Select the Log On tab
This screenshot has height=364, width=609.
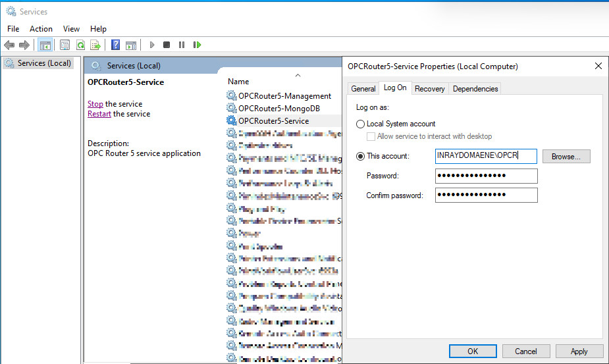[x=395, y=88]
